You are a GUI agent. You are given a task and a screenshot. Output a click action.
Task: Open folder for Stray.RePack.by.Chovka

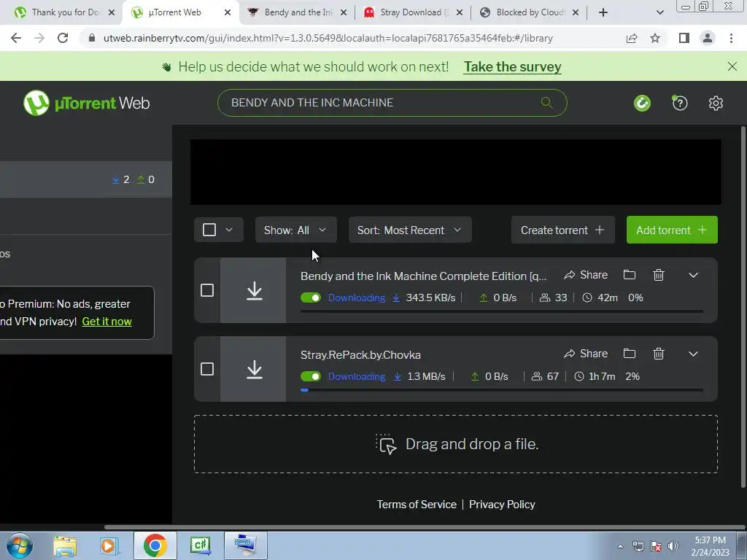(630, 354)
